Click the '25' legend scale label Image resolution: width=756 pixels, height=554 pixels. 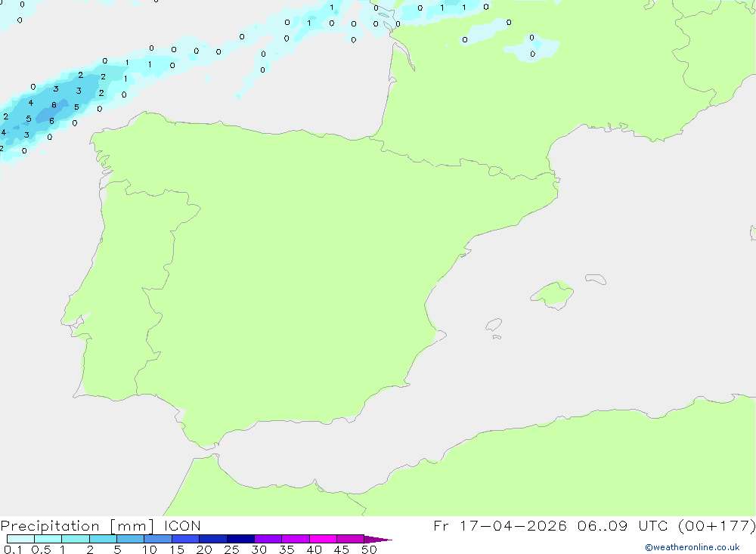(231, 549)
